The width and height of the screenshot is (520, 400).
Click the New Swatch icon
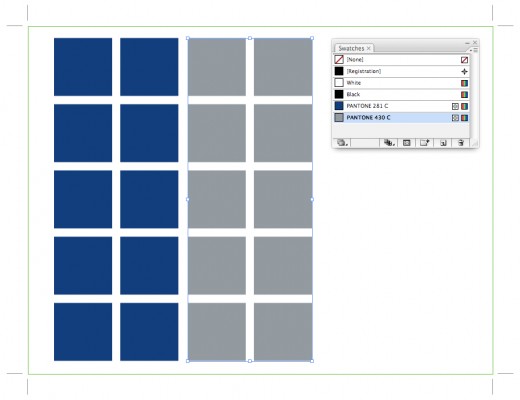(x=443, y=143)
